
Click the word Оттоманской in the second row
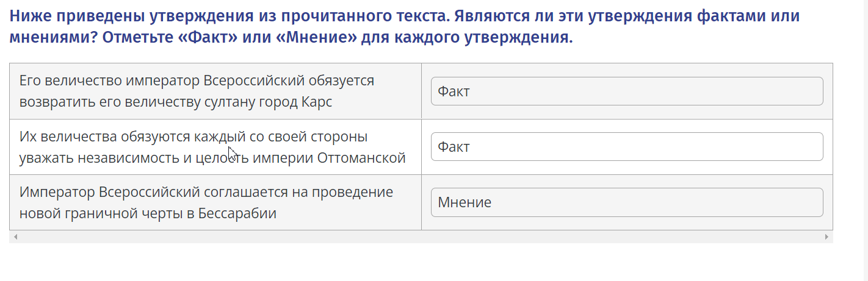[361, 158]
